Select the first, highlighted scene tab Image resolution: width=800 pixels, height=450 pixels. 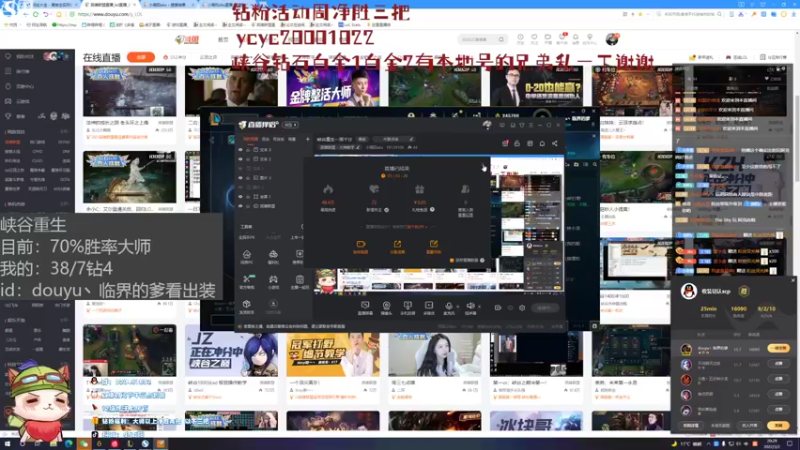[x=250, y=139]
